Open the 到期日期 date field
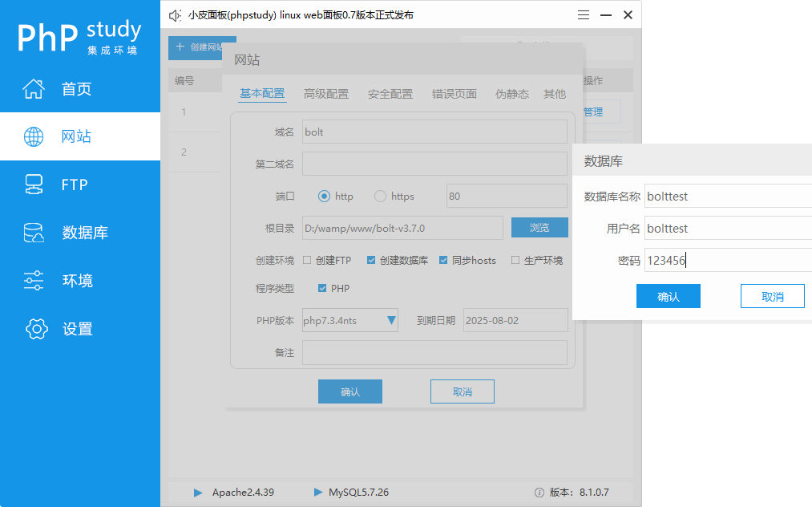This screenshot has width=812, height=507. [515, 319]
